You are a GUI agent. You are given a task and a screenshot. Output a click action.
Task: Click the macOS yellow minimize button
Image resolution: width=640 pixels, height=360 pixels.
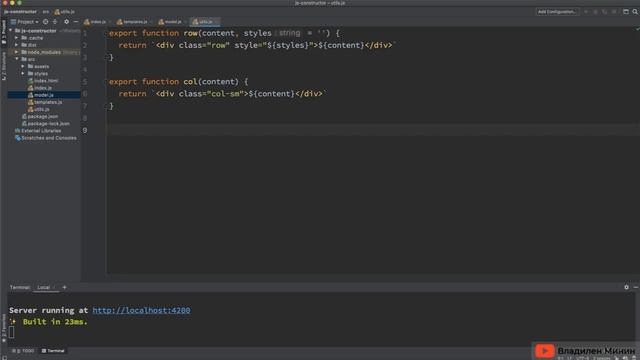[x=12, y=2]
